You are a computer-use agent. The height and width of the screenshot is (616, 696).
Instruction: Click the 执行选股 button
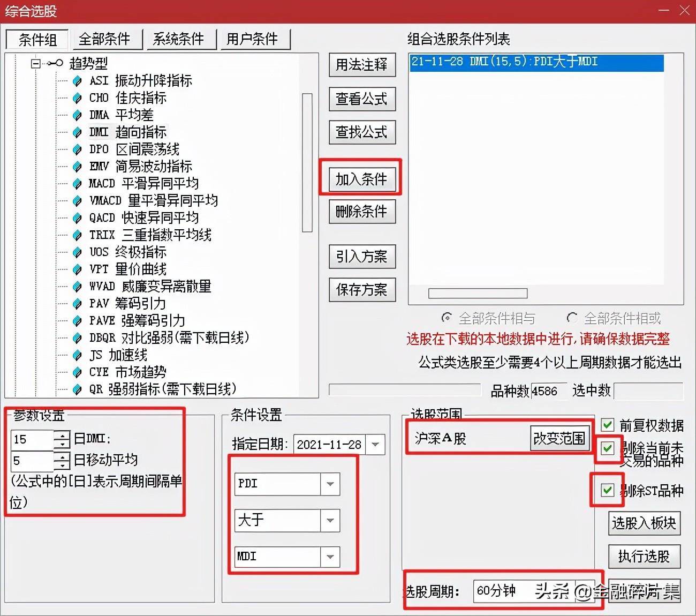[644, 556]
